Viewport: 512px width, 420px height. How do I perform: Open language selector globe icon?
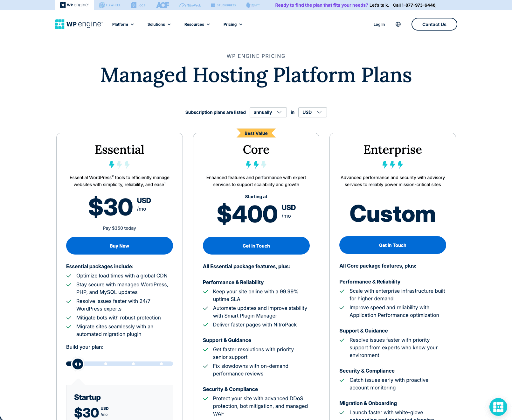tap(398, 24)
